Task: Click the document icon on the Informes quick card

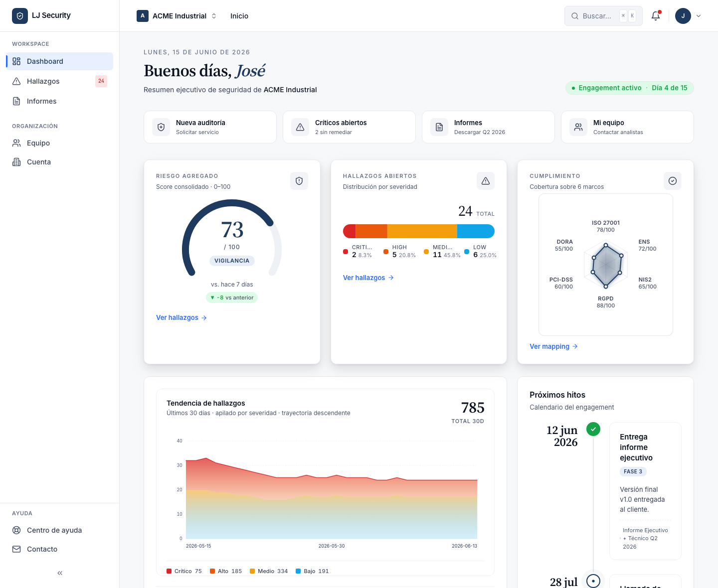Action: 439,127
